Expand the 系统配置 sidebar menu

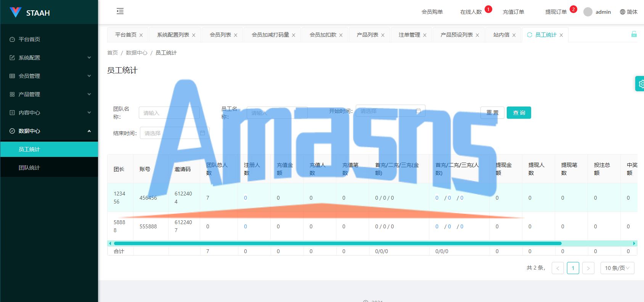[x=49, y=58]
